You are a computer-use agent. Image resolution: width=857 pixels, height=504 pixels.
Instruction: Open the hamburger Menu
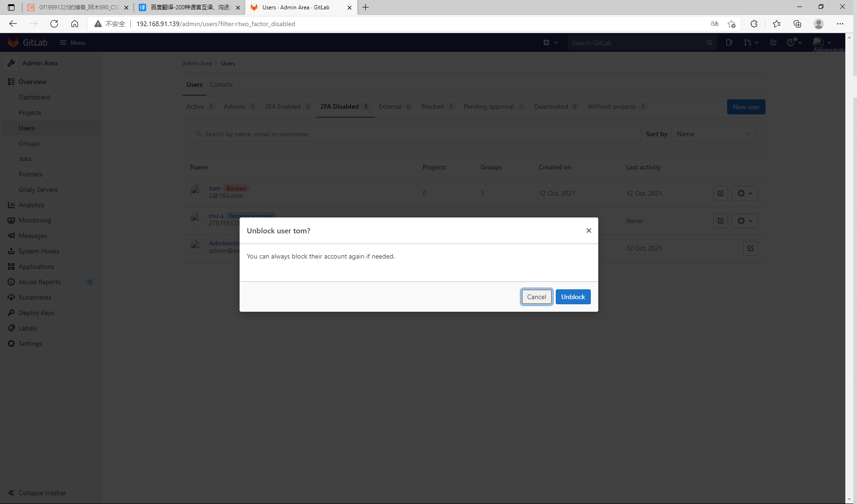click(72, 42)
